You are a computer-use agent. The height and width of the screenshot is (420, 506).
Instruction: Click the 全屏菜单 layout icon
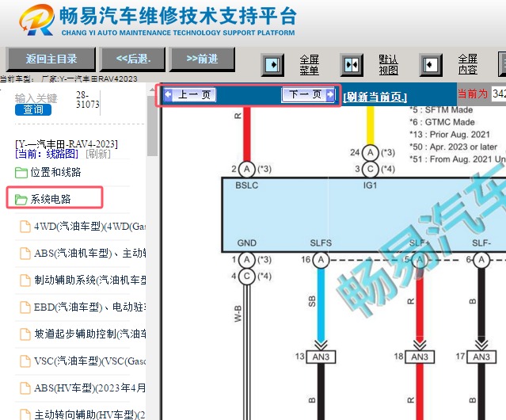click(x=272, y=65)
